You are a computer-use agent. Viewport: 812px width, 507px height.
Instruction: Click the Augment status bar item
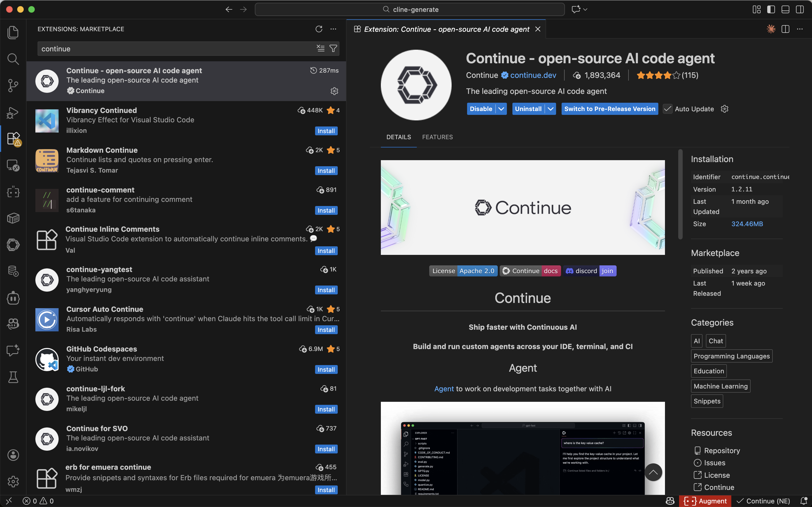[x=705, y=501]
